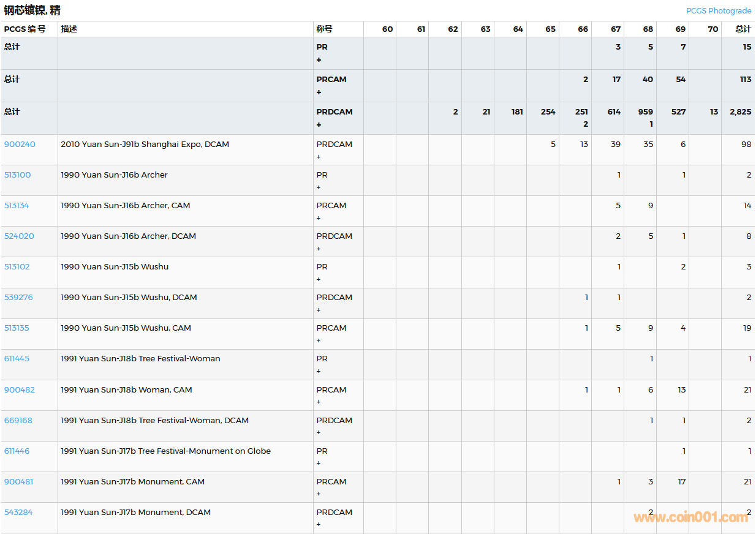Open PCGS number 543284 link
756x534 pixels.
click(18, 513)
